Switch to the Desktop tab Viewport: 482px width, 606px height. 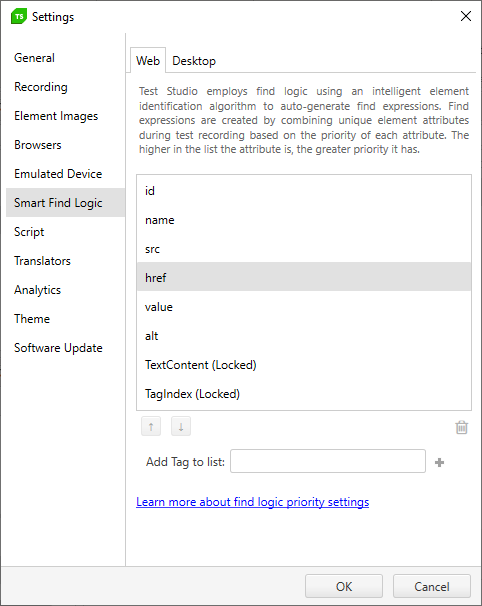click(194, 61)
